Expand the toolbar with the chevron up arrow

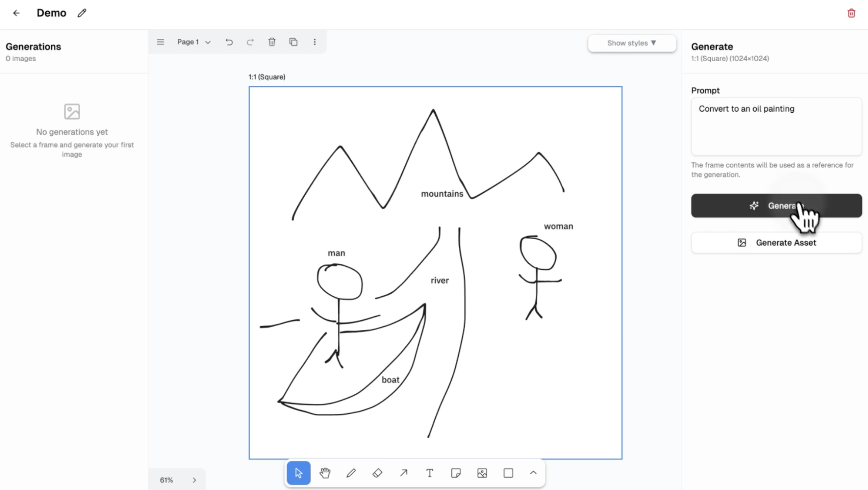point(533,473)
